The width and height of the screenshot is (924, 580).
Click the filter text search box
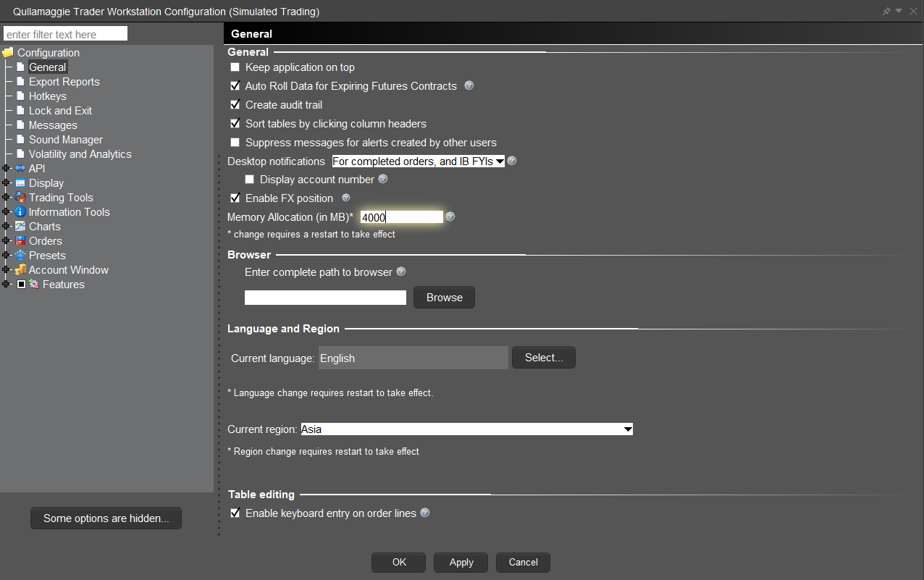pyautogui.click(x=65, y=34)
